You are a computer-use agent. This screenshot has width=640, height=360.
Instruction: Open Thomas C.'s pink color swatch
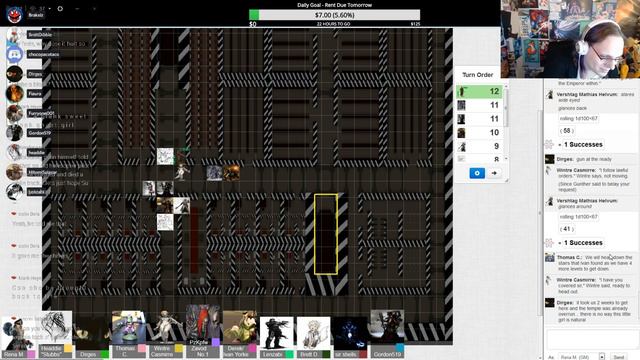pyautogui.click(x=142, y=348)
